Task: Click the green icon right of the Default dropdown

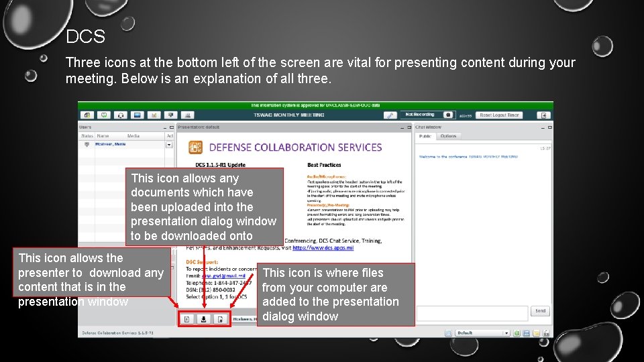Action: pos(517,333)
